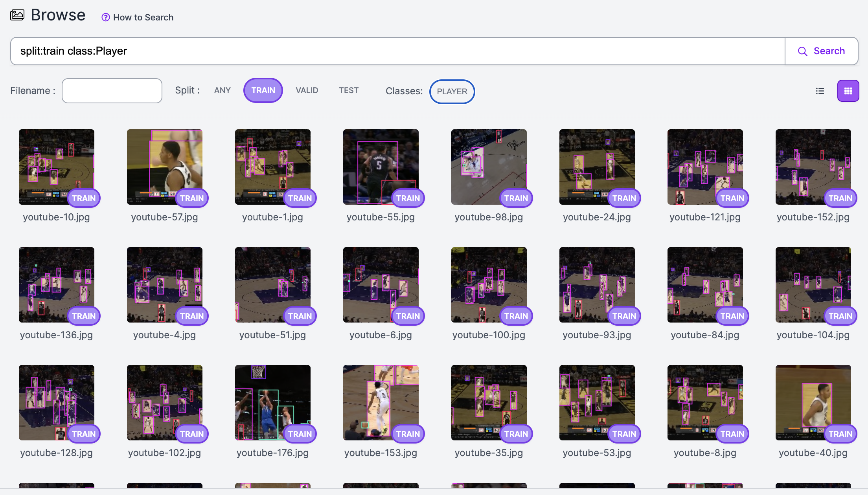Click TRAIN badge on youtube-40.jpg
The width and height of the screenshot is (868, 495).
tap(840, 434)
